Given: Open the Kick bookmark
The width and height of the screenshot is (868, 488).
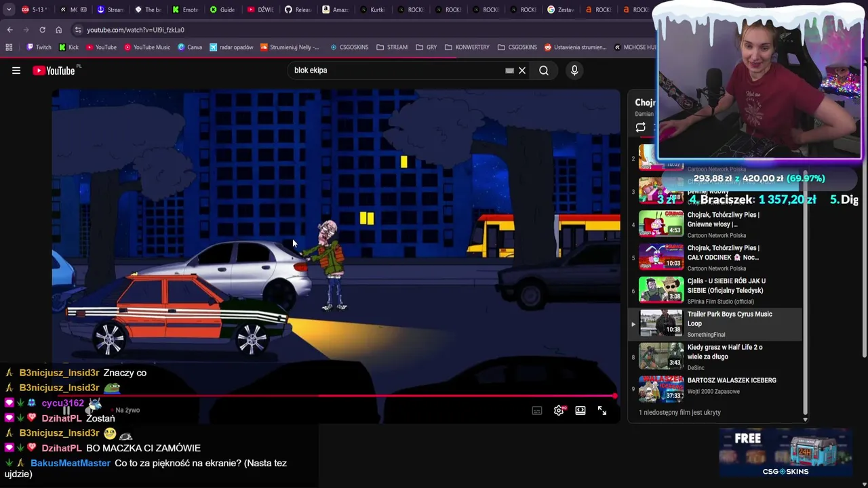Looking at the screenshot, I should click(68, 47).
